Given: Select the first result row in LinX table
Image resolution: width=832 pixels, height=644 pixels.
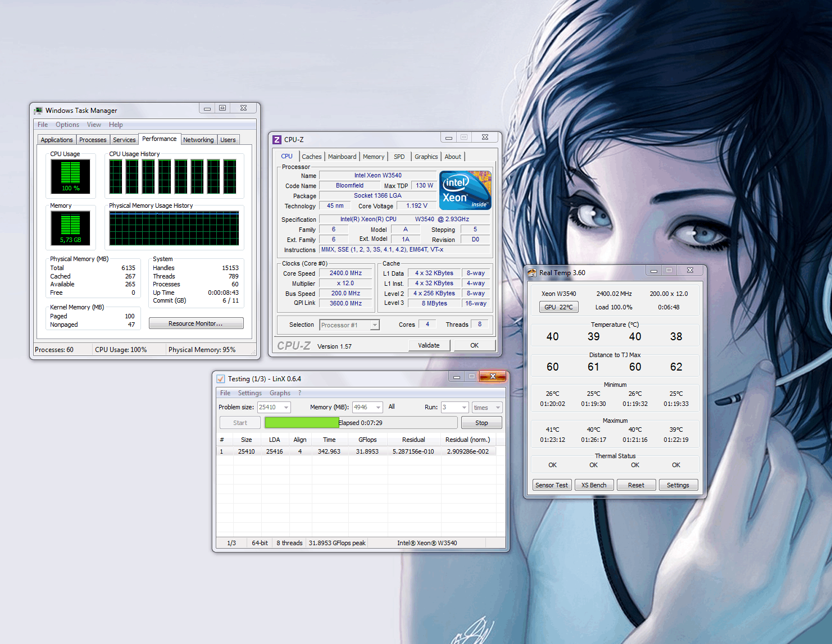Looking at the screenshot, I should click(x=355, y=451).
